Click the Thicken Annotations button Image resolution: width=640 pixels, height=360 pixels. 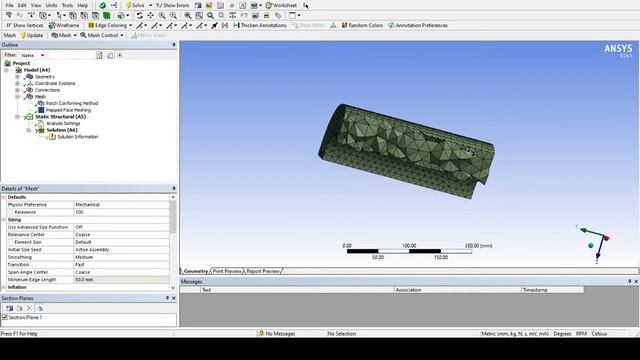coord(260,25)
